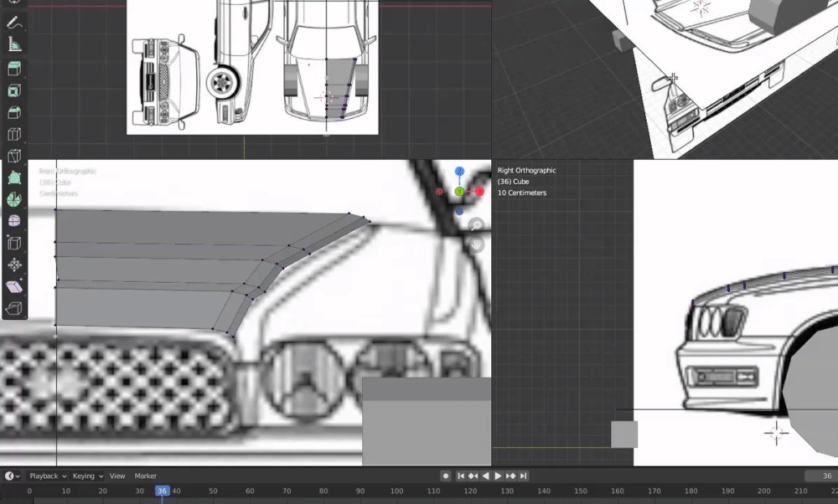Image resolution: width=838 pixels, height=504 pixels.
Task: Open the timeline View menu
Action: pyautogui.click(x=117, y=476)
